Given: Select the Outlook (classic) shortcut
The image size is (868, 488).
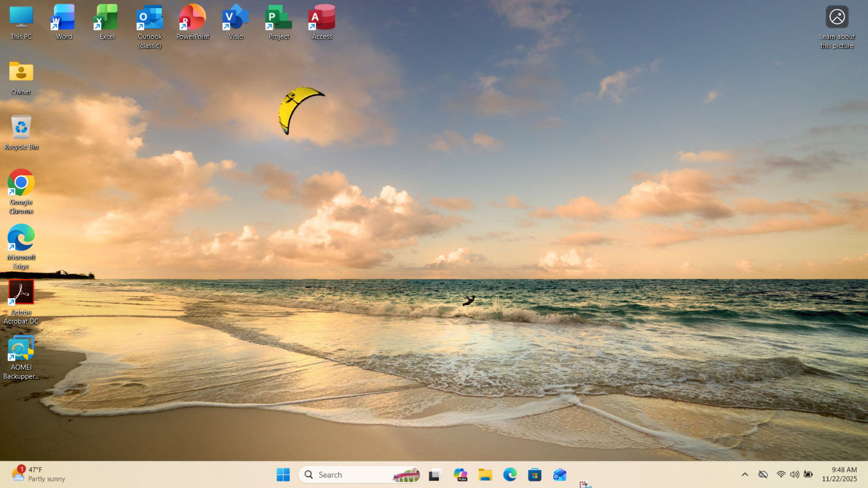Looking at the screenshot, I should [150, 27].
